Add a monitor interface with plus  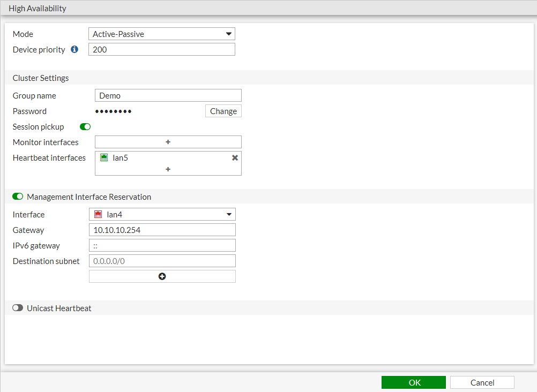[168, 142]
